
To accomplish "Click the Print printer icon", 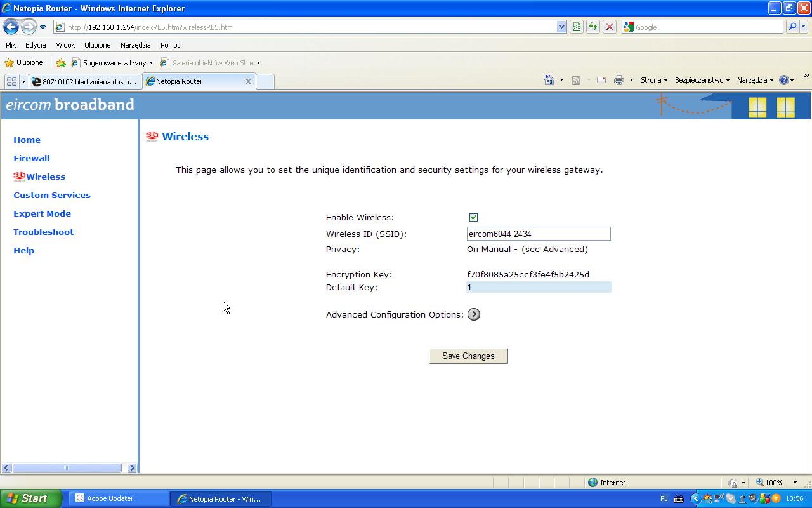I will pos(619,80).
